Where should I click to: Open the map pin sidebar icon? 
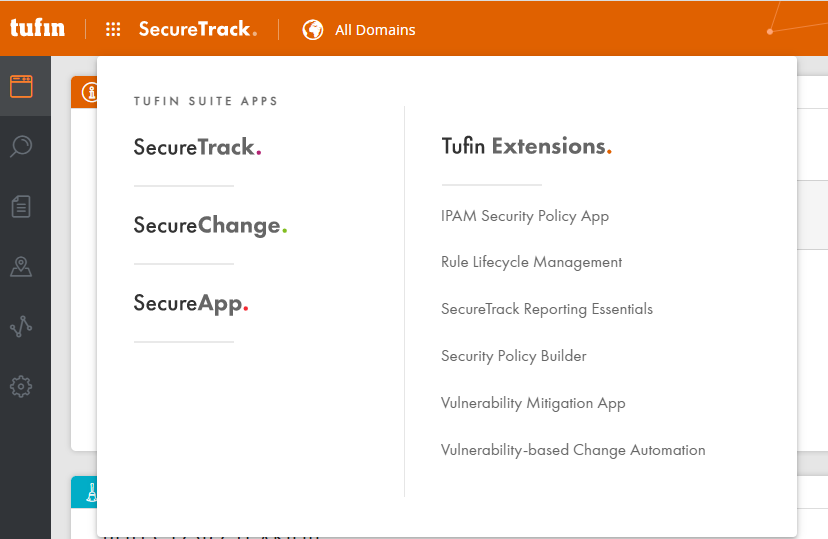pos(21,267)
